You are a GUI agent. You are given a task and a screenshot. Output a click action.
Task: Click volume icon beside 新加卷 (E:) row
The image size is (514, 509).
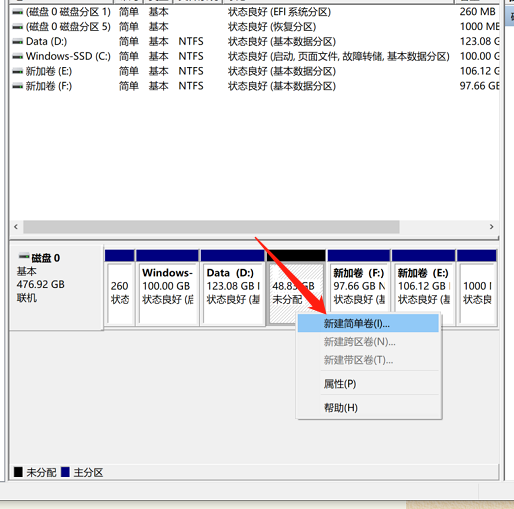click(x=17, y=72)
